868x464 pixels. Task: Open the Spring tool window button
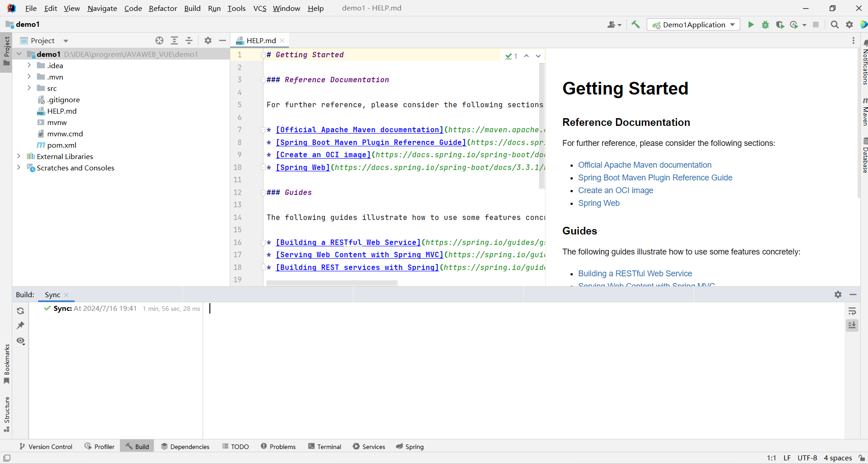pyautogui.click(x=410, y=447)
